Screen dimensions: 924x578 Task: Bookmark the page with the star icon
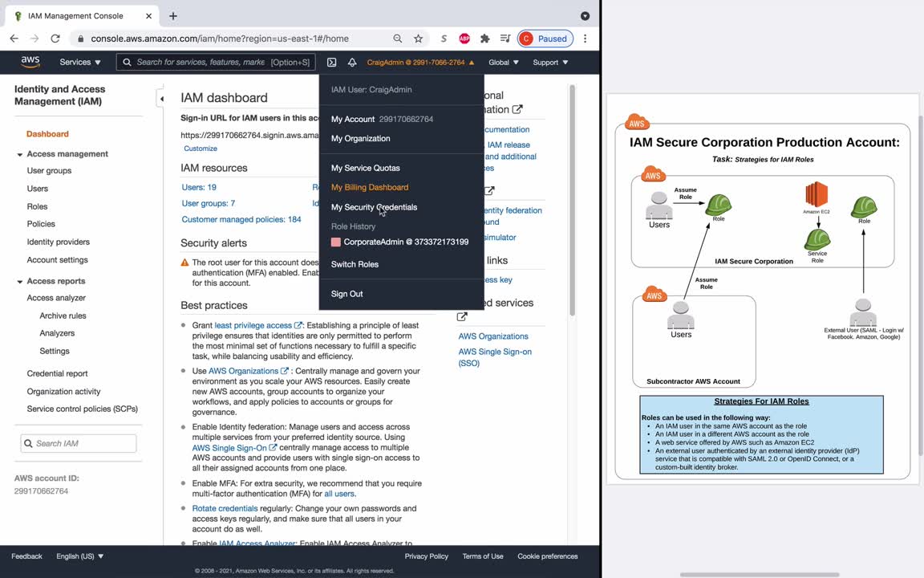tap(418, 39)
